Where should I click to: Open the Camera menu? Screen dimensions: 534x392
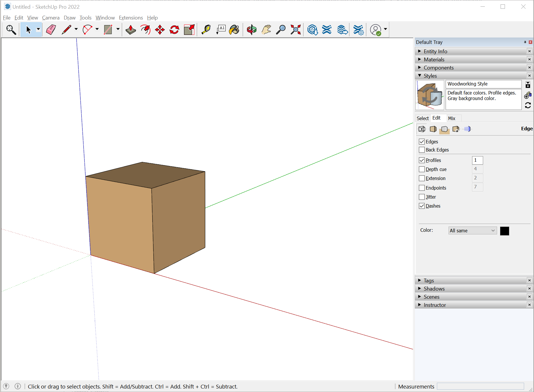[51, 18]
